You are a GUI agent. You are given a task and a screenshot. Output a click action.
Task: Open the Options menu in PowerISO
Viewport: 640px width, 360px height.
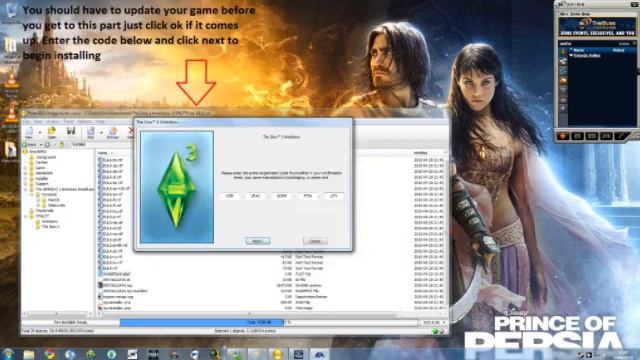(x=84, y=122)
